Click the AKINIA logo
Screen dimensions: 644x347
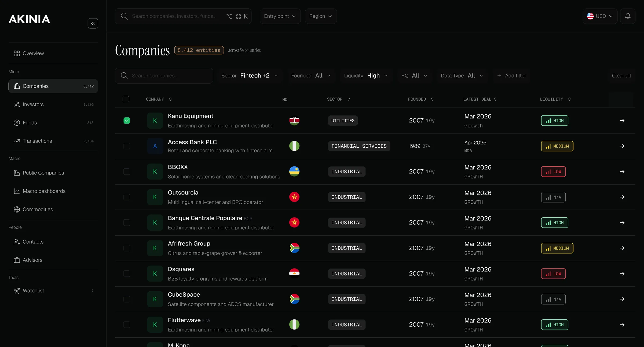(x=29, y=19)
